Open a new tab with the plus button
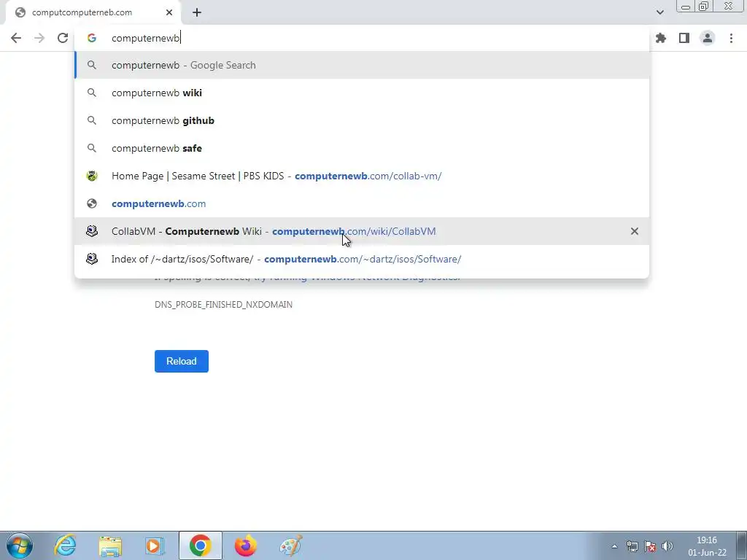 197,12
